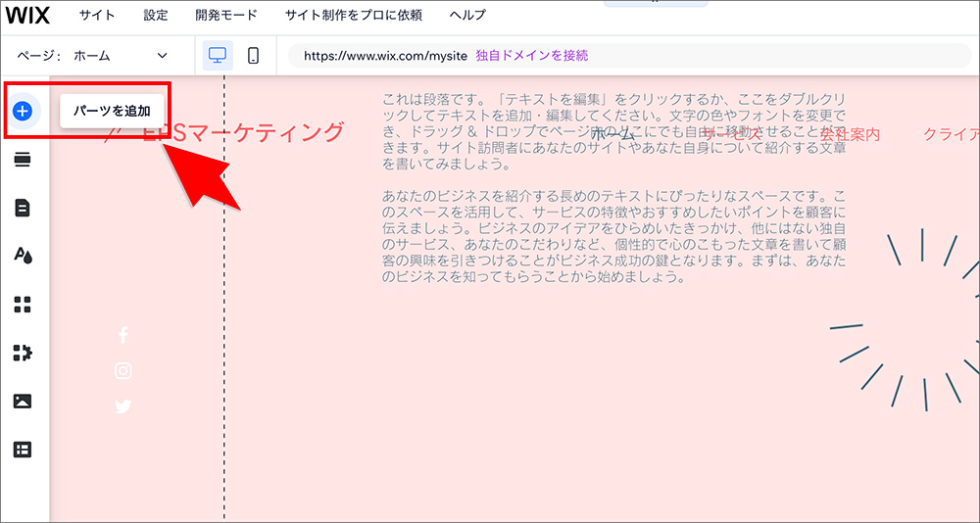Image resolution: width=980 pixels, height=523 pixels.
Task: Switch to desktop view editor
Action: 218,56
